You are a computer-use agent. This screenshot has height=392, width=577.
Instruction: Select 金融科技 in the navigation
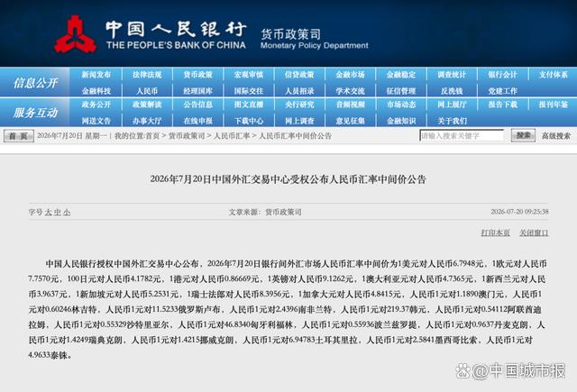click(x=96, y=91)
